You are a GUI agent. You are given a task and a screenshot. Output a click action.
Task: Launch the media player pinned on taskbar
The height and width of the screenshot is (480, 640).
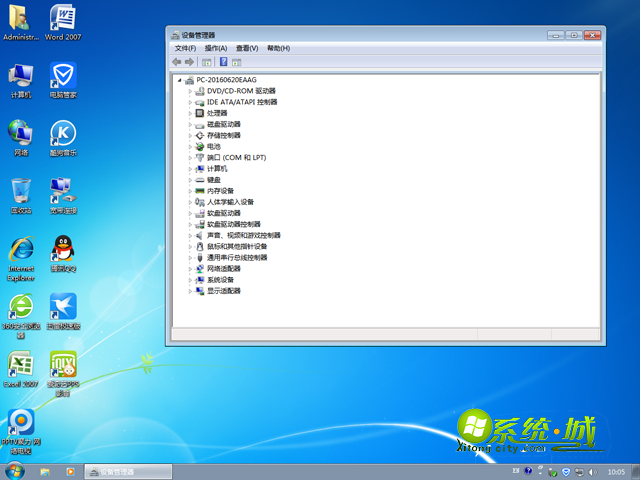click(x=70, y=472)
